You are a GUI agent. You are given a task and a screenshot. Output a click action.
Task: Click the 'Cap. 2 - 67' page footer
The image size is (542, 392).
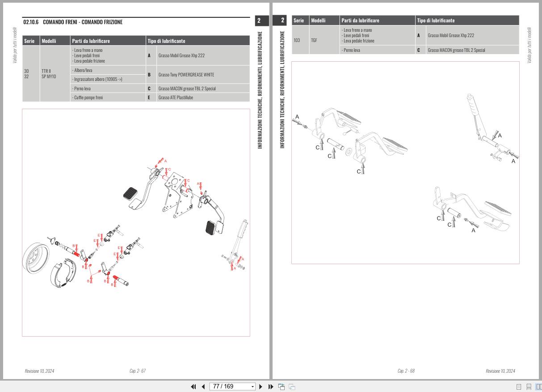tap(138, 371)
